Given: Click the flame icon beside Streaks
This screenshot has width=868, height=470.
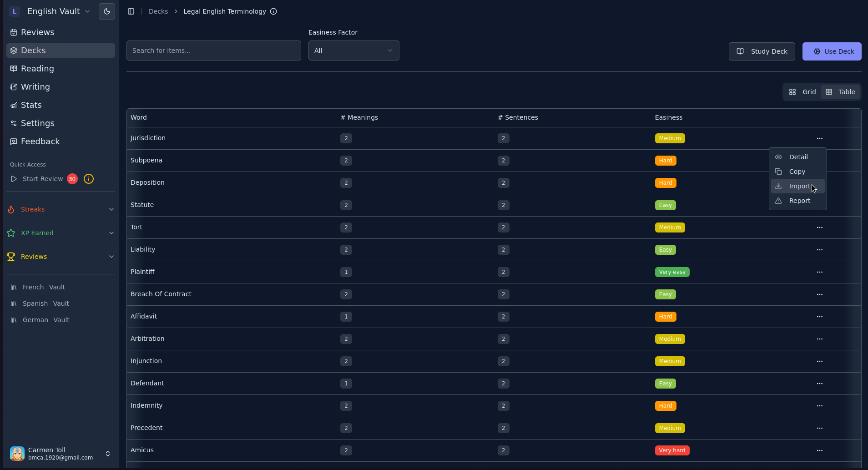Looking at the screenshot, I should click(10, 209).
